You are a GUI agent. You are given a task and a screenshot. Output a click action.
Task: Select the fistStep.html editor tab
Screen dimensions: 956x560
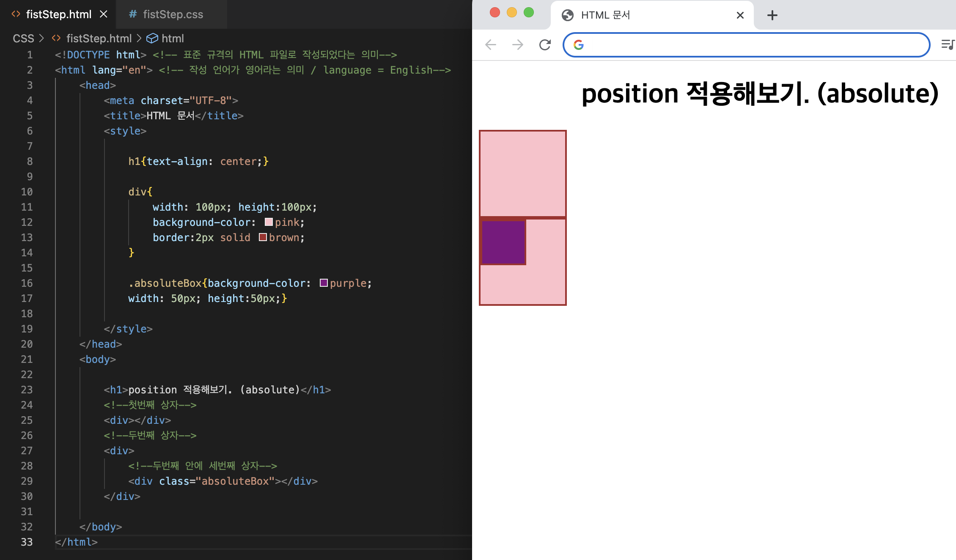[58, 14]
